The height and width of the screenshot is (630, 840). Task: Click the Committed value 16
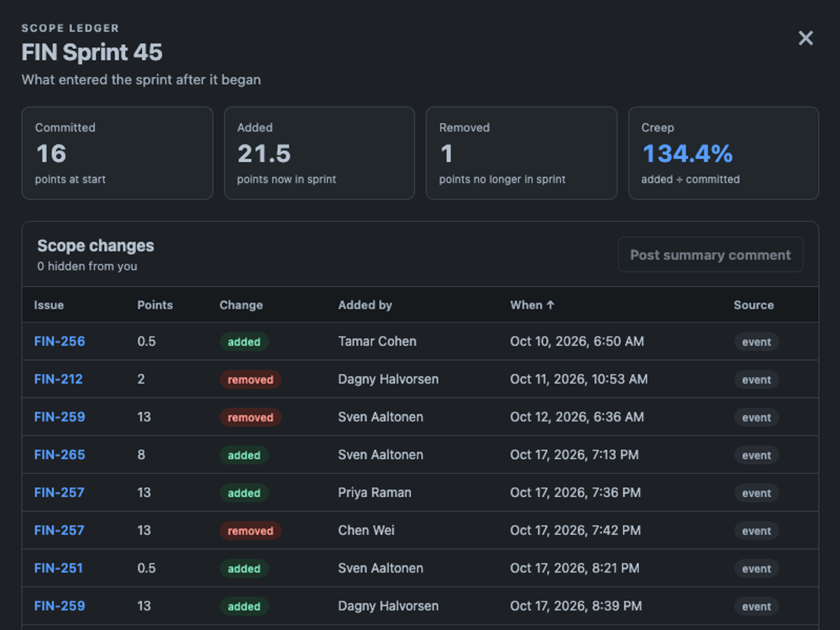click(50, 153)
